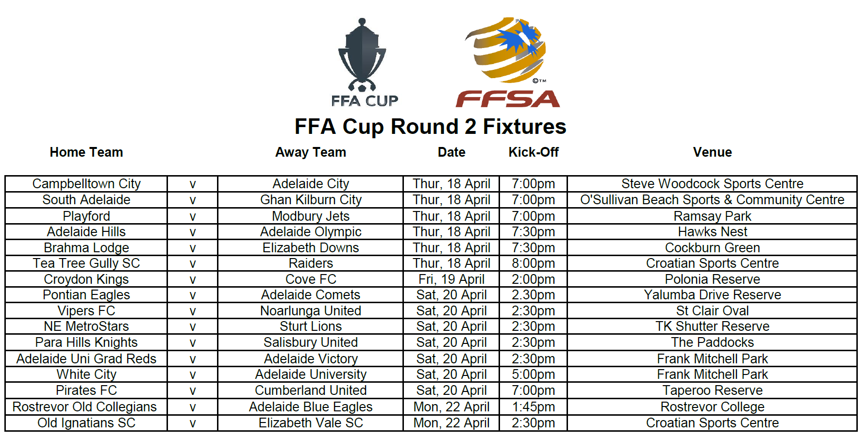Viewport: 868px width, 439px height.
Task: Select the Ghan Kilburn City away team cell
Action: coord(311,200)
